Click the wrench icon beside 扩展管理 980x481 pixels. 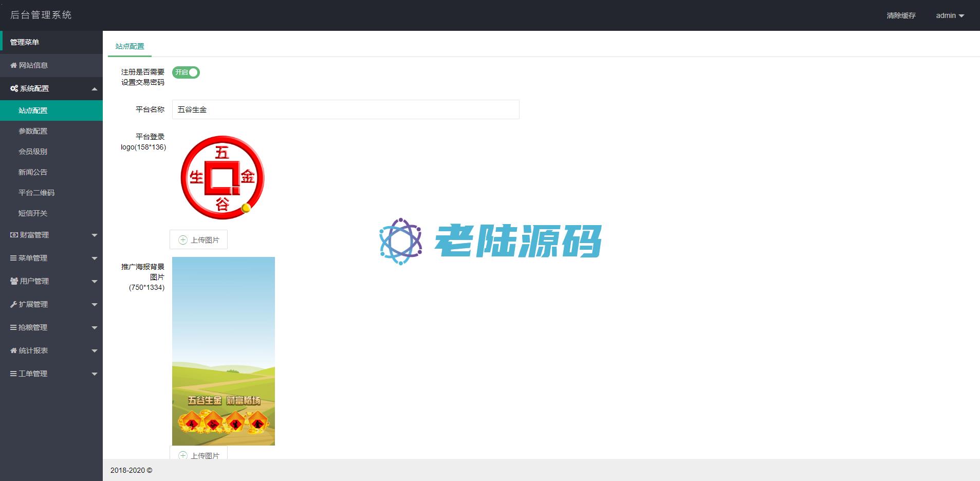pos(14,304)
